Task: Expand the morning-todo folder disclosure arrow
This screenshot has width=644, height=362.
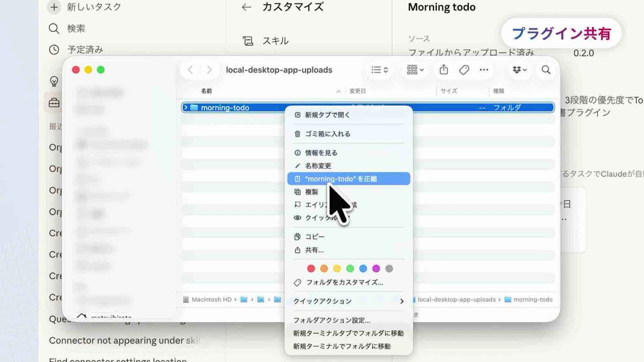Action: pyautogui.click(x=185, y=107)
